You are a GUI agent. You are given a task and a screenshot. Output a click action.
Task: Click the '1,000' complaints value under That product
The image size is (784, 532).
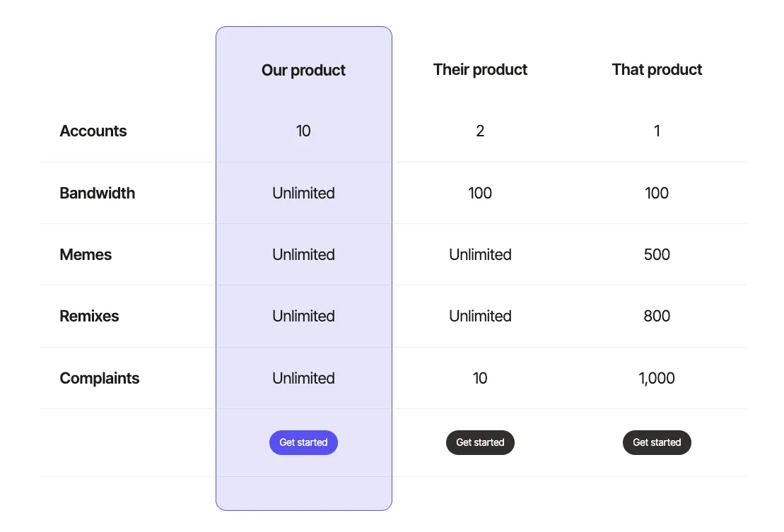[x=657, y=378]
